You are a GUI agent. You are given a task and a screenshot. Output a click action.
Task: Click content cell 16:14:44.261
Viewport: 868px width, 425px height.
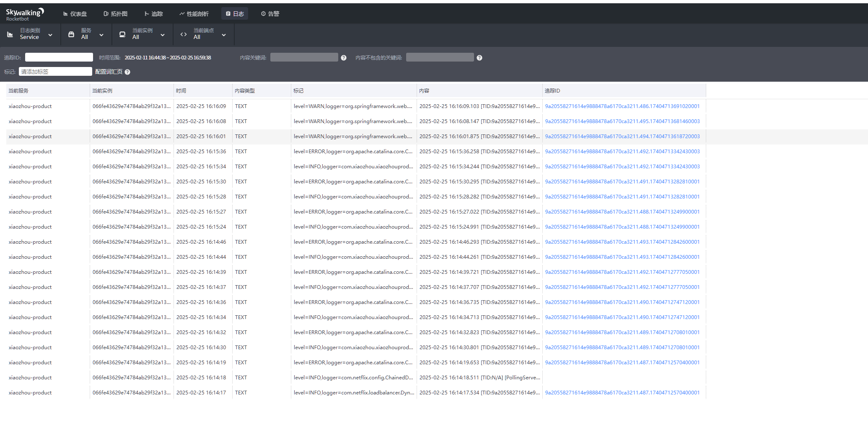coord(479,257)
